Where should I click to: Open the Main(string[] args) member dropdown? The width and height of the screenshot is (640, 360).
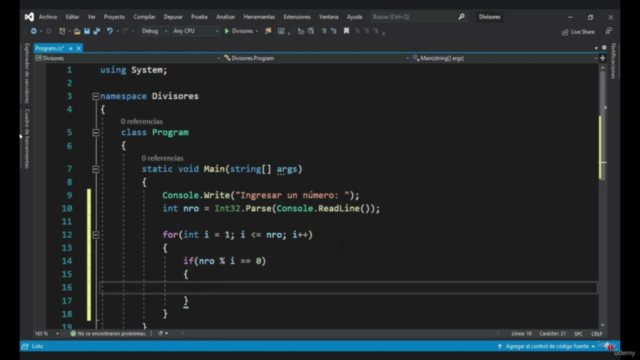504,58
